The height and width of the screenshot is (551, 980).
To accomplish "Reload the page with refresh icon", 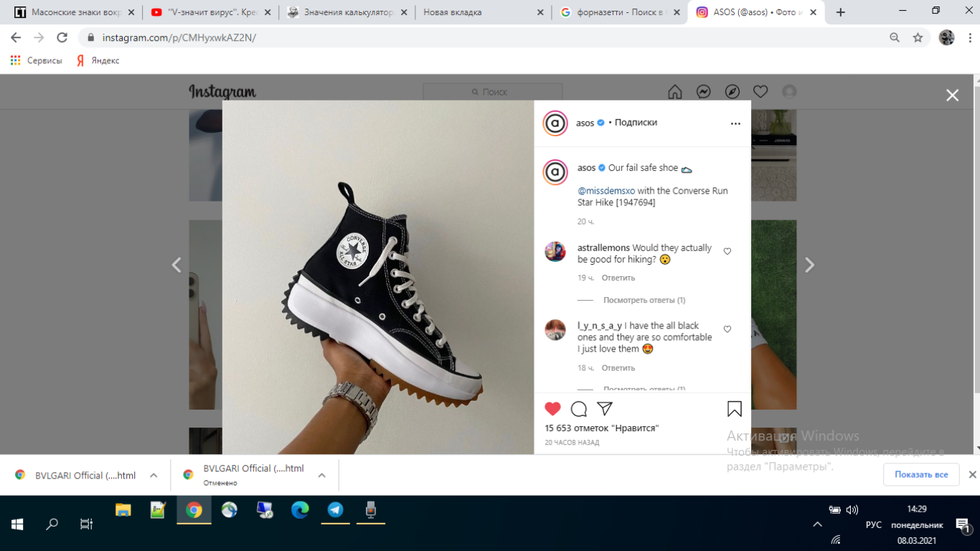I will [62, 37].
